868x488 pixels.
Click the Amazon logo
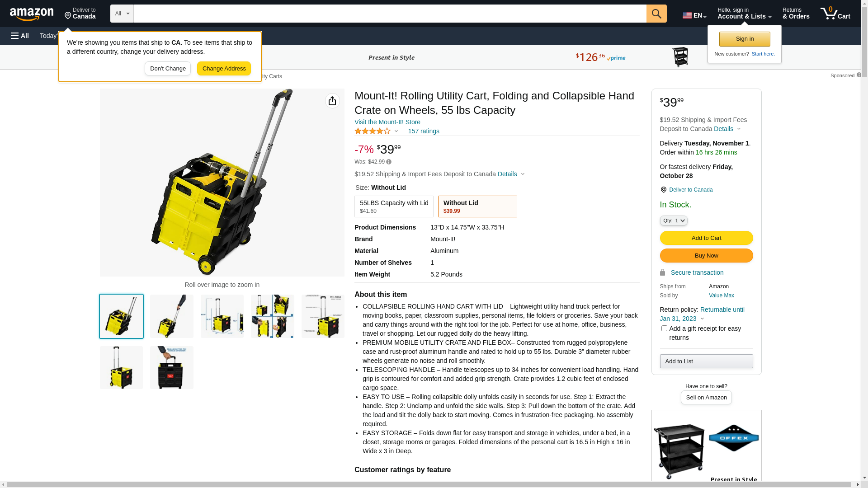click(x=32, y=14)
